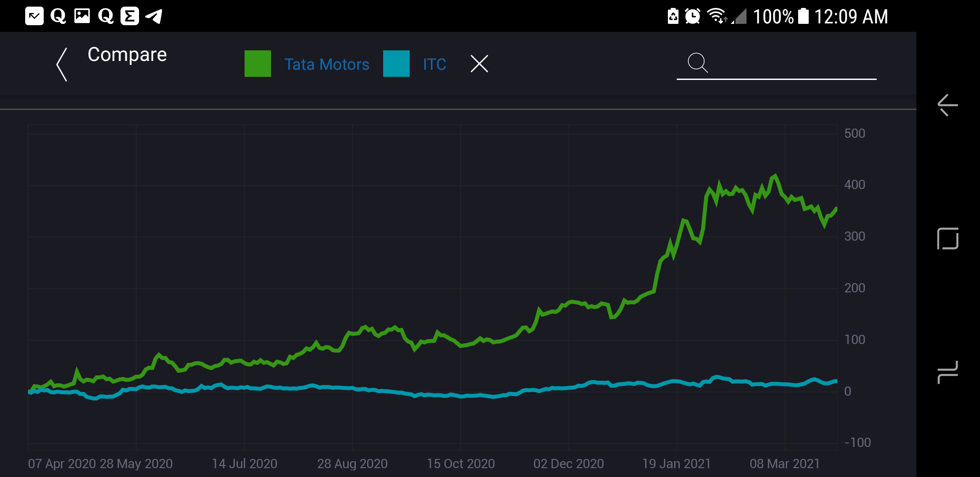Open the Tata Motors stock link
This screenshot has height=477, width=980.
pyautogui.click(x=327, y=64)
